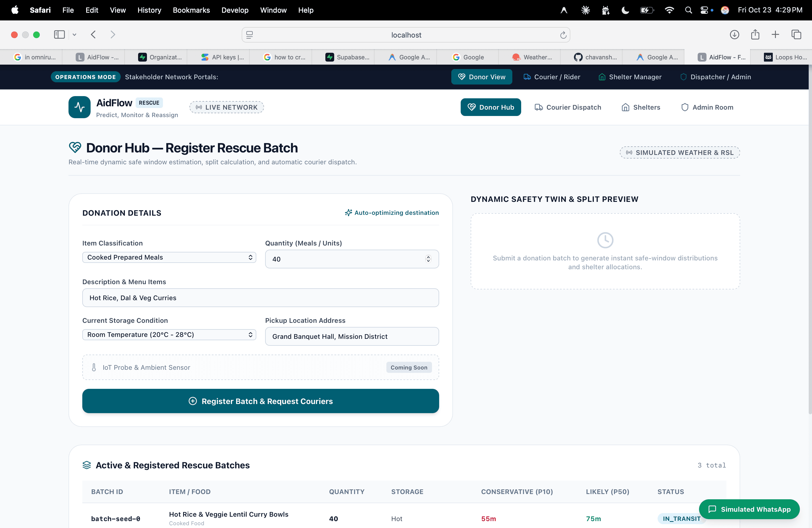Open the Safari History menu
The height and width of the screenshot is (528, 812).
coord(149,10)
